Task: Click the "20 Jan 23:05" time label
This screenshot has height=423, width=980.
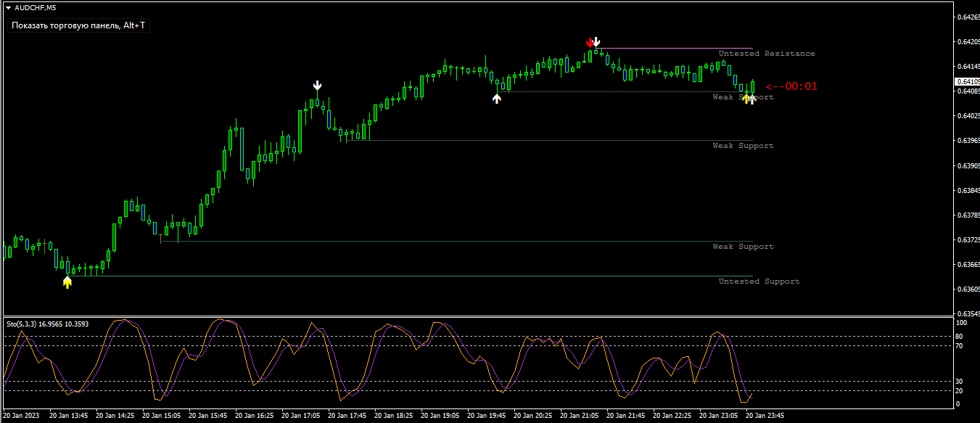Action: (x=719, y=416)
